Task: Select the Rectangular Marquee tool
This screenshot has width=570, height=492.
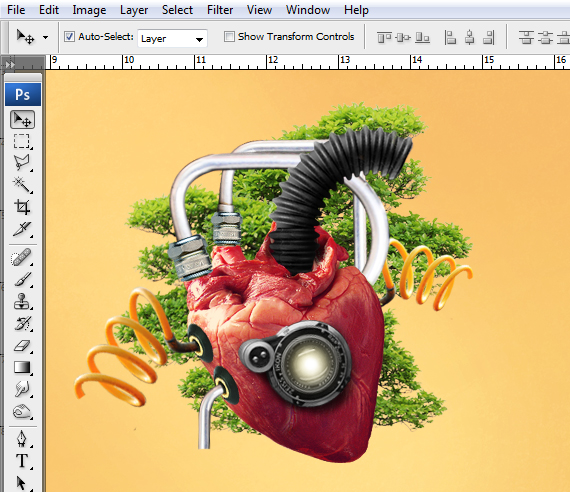Action: 22,141
